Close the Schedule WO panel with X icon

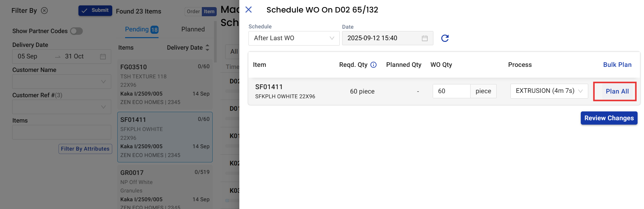click(x=248, y=10)
